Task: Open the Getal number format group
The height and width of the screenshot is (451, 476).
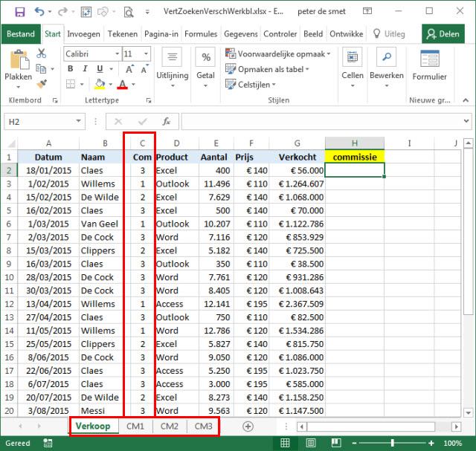Action: tap(205, 68)
